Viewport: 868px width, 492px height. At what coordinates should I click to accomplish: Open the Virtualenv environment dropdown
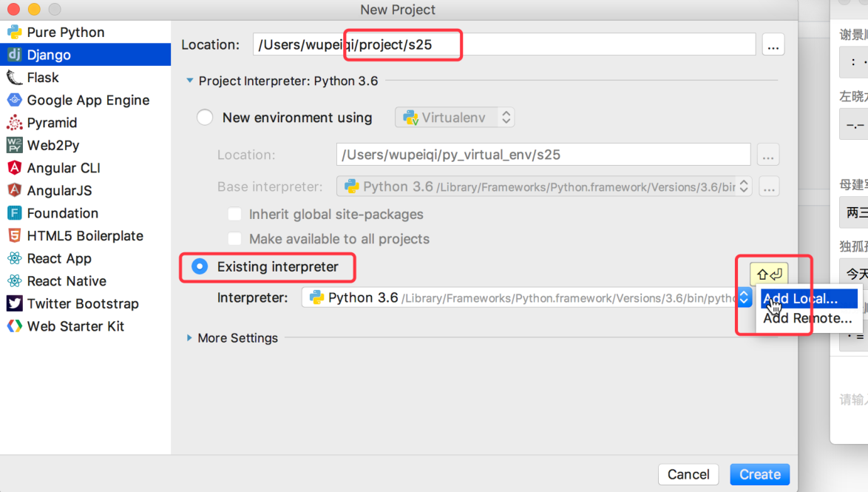pos(455,118)
